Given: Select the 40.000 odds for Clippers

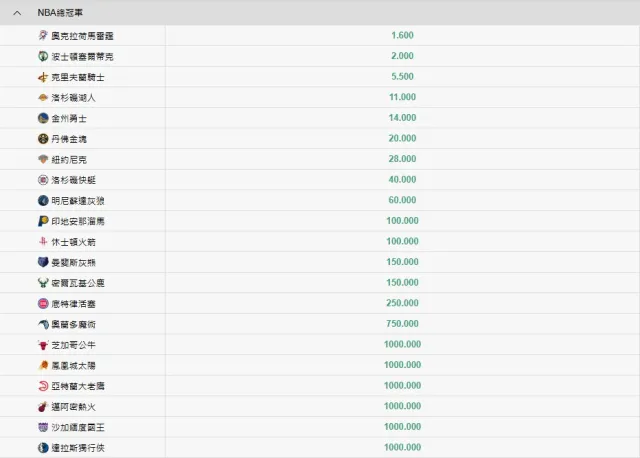Looking at the screenshot, I should coord(402,180).
